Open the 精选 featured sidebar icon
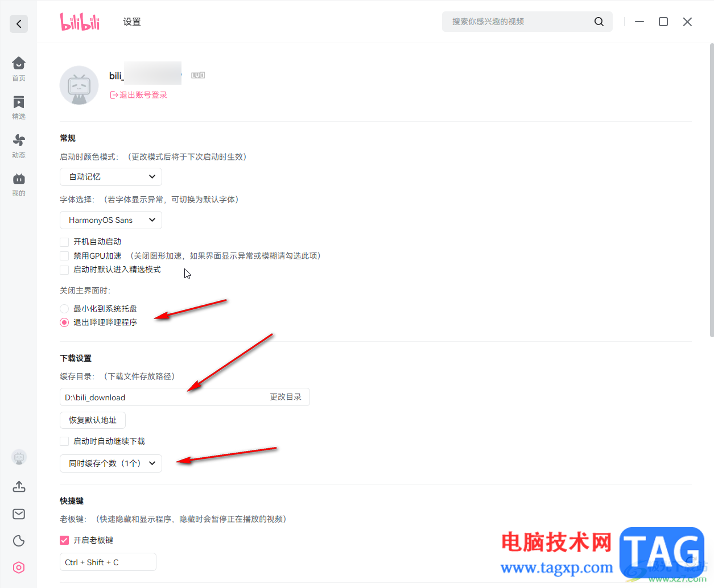The width and height of the screenshot is (714, 588). point(19,107)
